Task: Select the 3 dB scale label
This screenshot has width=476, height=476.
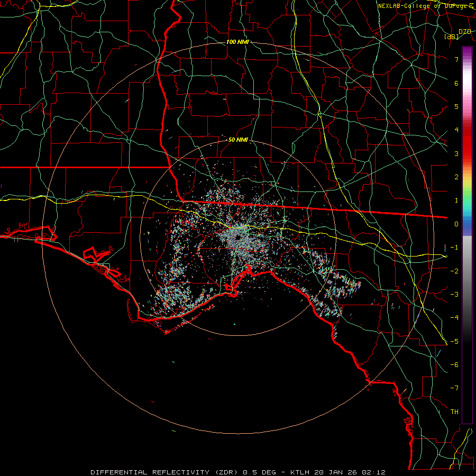Action: coord(456,153)
